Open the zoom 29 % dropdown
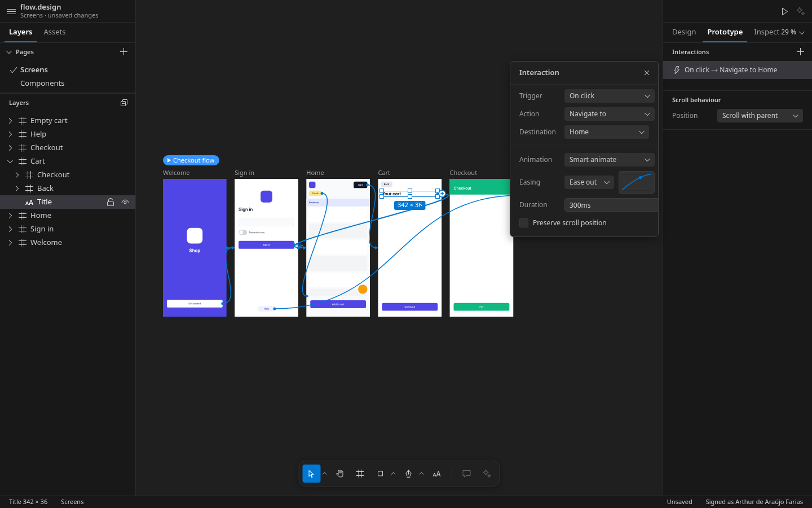This screenshot has width=812, height=508. click(x=793, y=32)
